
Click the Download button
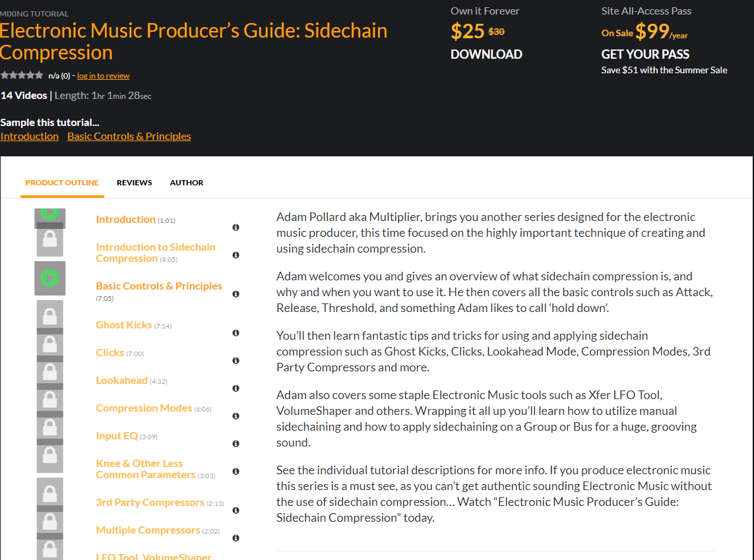[x=486, y=54]
